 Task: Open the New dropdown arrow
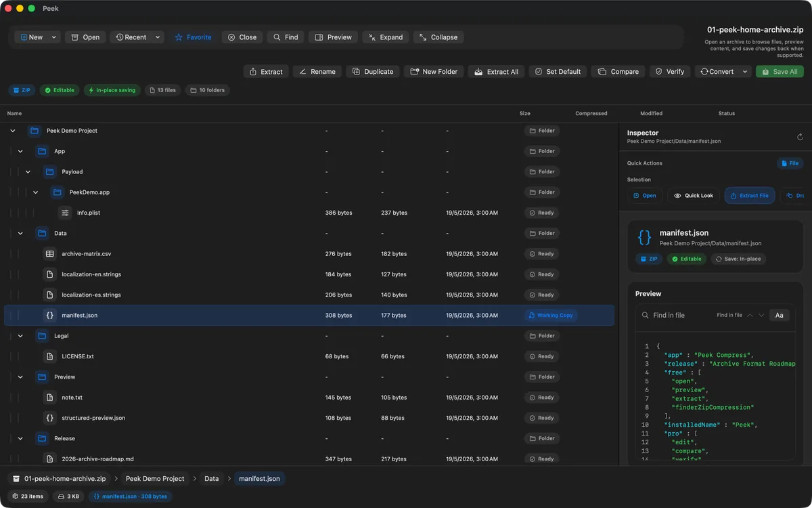click(x=54, y=37)
